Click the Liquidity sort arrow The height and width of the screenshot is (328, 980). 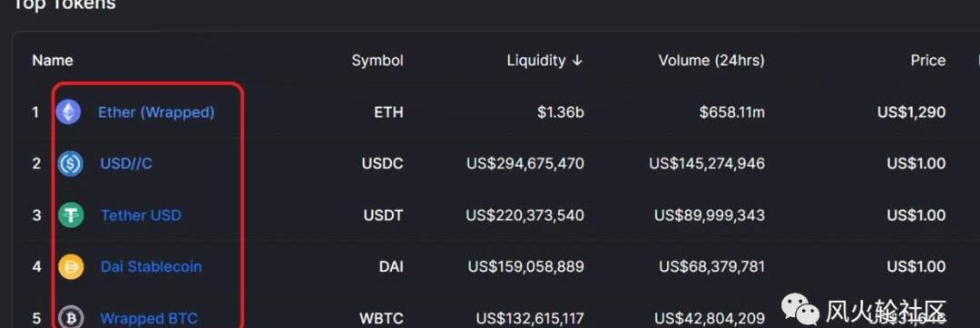(577, 61)
